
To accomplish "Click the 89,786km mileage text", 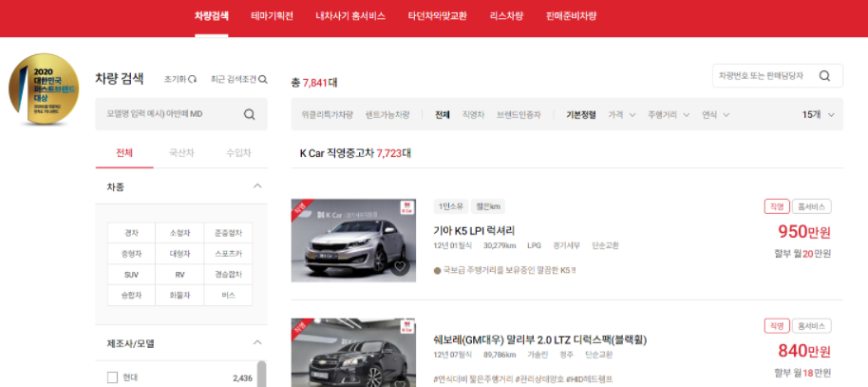I will [500, 355].
